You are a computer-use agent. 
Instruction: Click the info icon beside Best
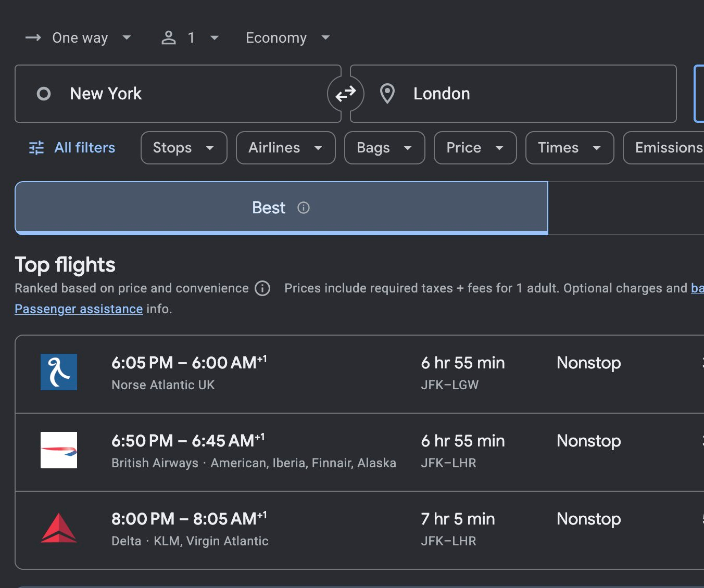303,208
